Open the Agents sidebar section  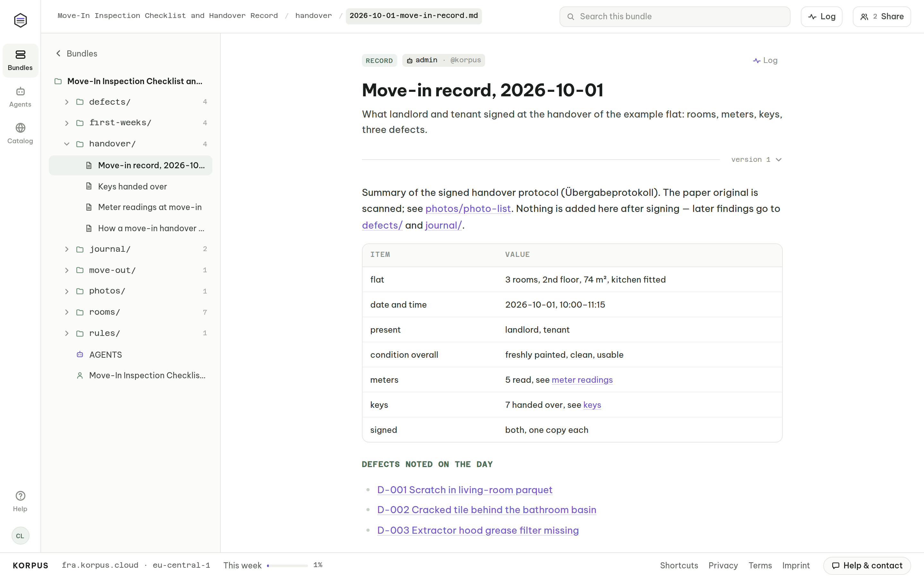click(x=20, y=97)
